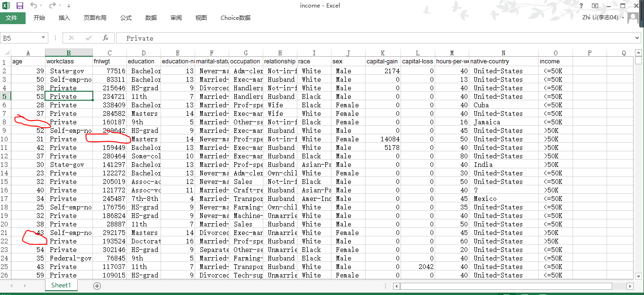Click the formula bar containing Private
644x295 pixels.
click(x=375, y=38)
